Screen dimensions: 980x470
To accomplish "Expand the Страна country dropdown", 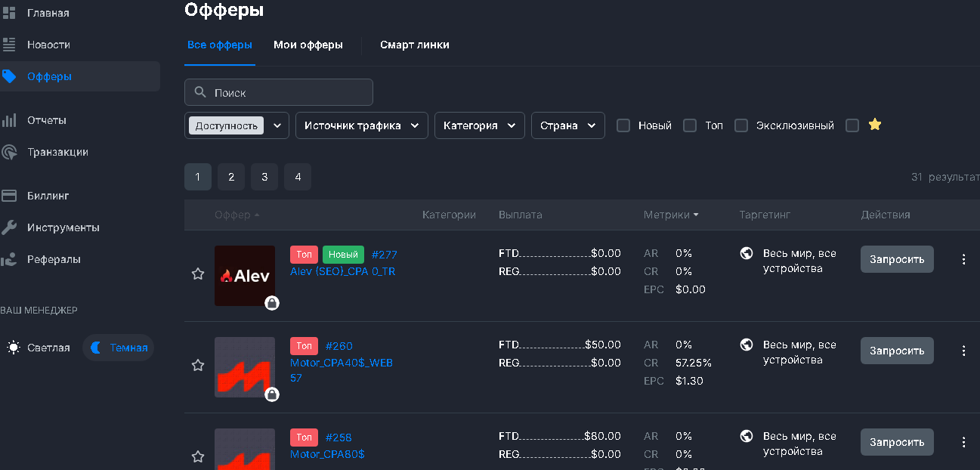I will coord(567,125).
